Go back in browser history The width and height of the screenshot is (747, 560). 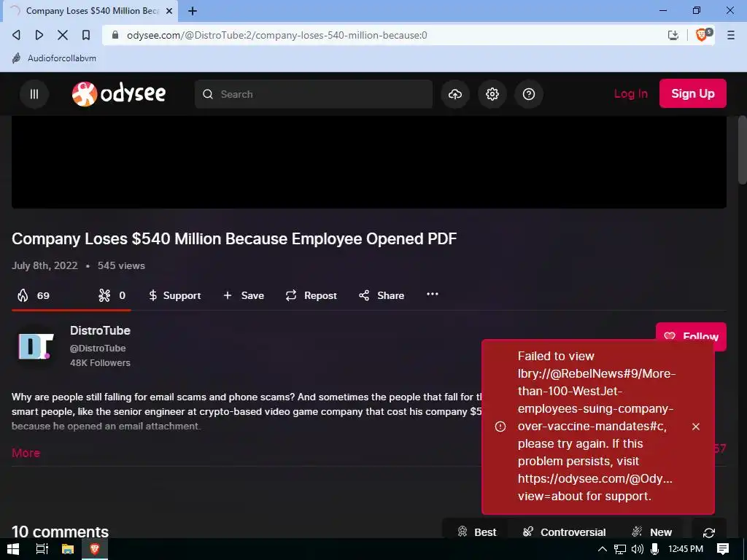pyautogui.click(x=17, y=35)
